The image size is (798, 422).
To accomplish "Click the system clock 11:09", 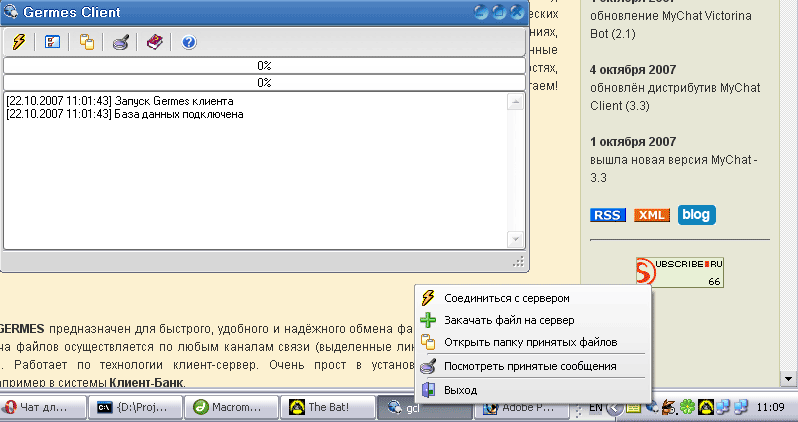I will pyautogui.click(x=771, y=407).
